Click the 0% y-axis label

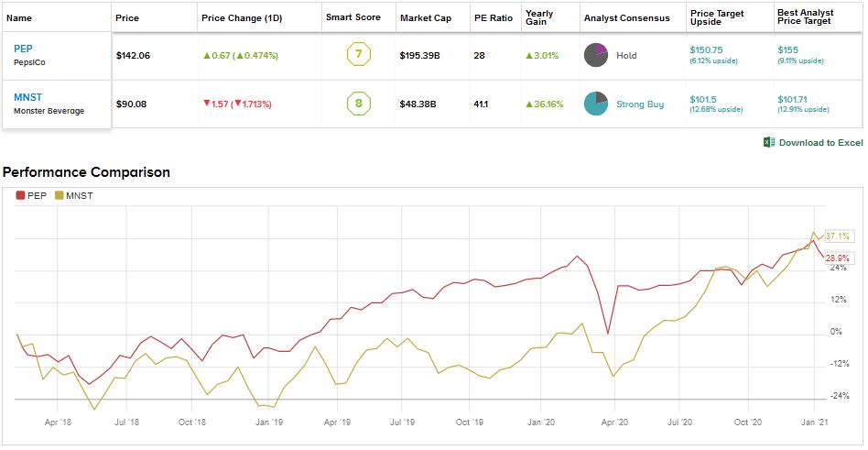(838, 332)
